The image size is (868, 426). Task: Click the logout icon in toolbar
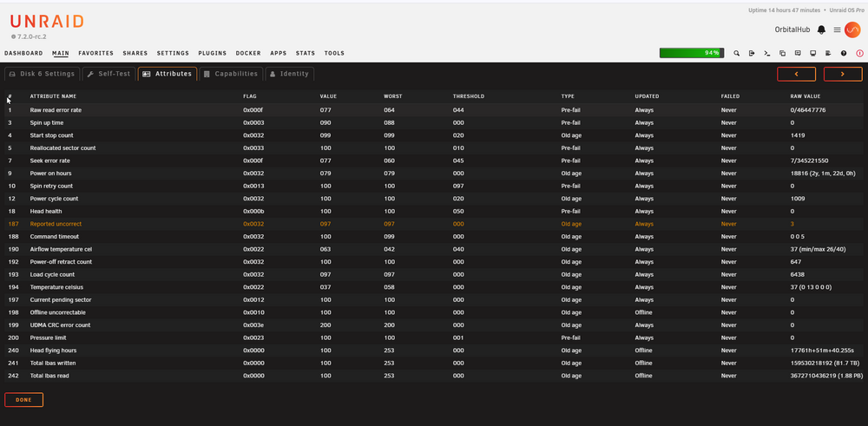752,53
